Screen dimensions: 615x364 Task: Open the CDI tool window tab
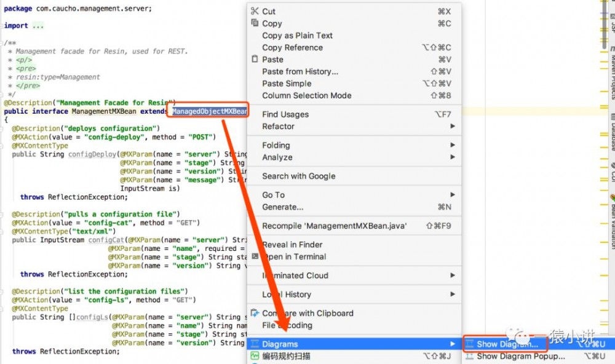tap(613, 173)
